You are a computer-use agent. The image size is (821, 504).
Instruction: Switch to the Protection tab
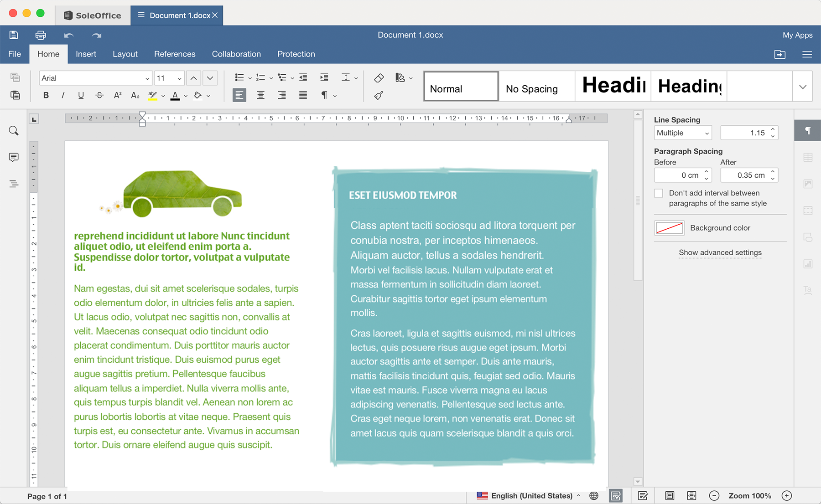click(x=296, y=54)
